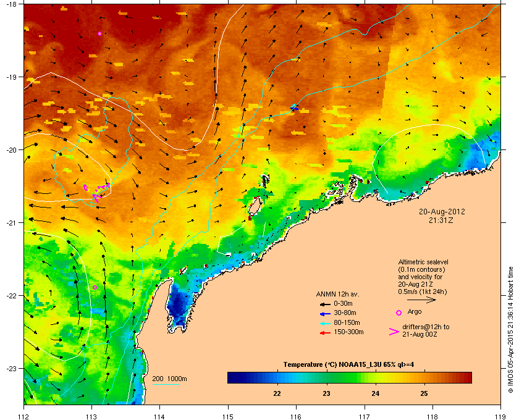The height and width of the screenshot is (420, 519).
Task: Click the 0.5m/s (1kt 24h) text
Action: (423, 292)
